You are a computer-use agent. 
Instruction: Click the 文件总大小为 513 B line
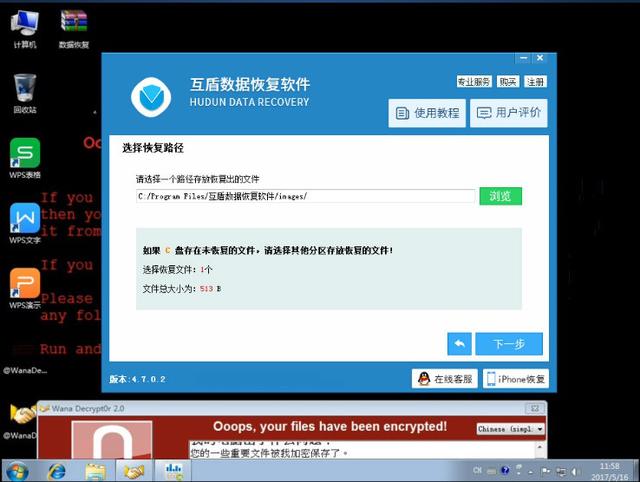click(182, 289)
